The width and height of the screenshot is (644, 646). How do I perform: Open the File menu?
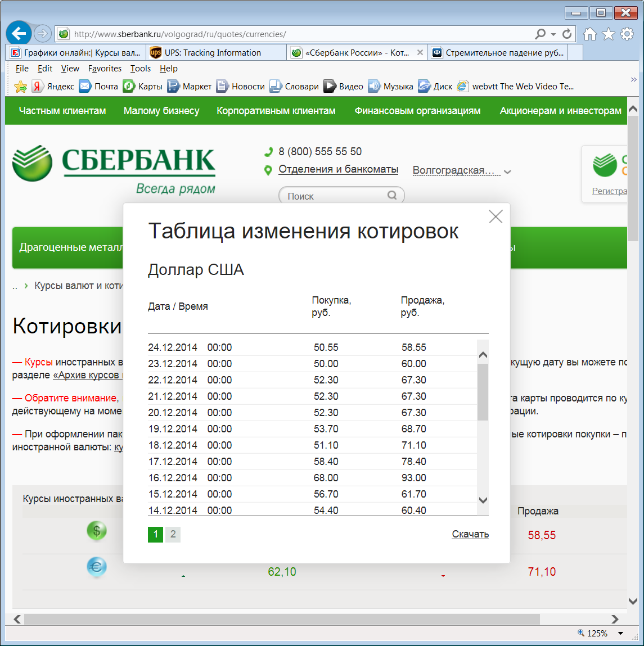coord(22,69)
